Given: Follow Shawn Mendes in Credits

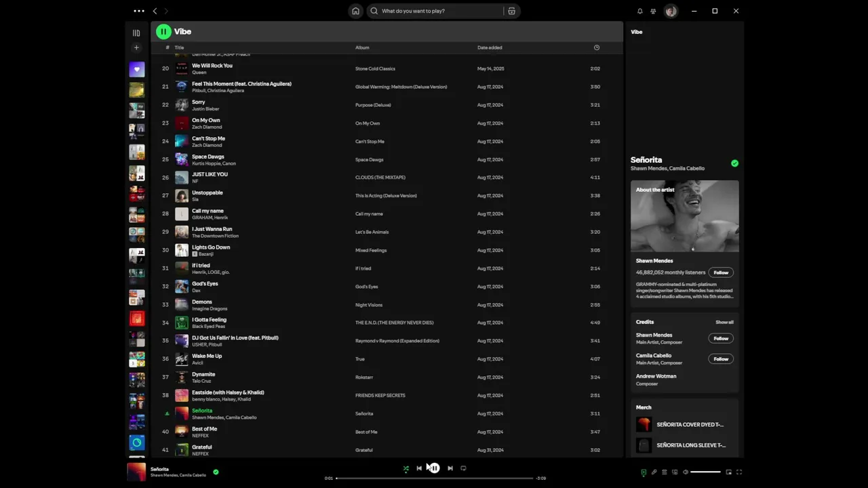Looking at the screenshot, I should pyautogui.click(x=721, y=338).
